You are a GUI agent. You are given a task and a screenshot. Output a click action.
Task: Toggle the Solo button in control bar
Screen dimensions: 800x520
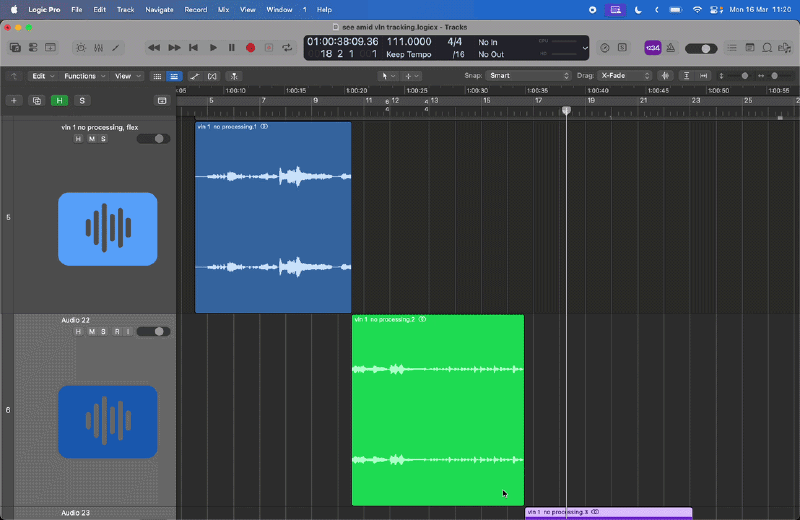coord(622,47)
